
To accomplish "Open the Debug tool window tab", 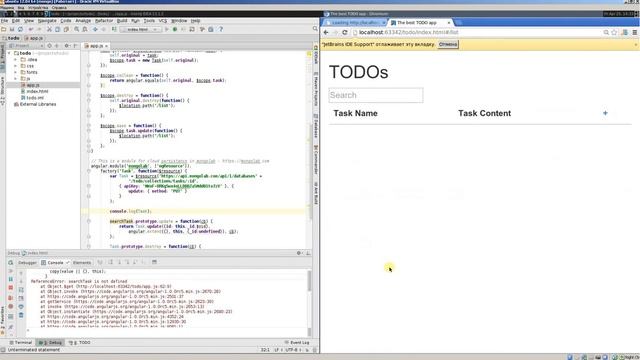I will point(50,342).
